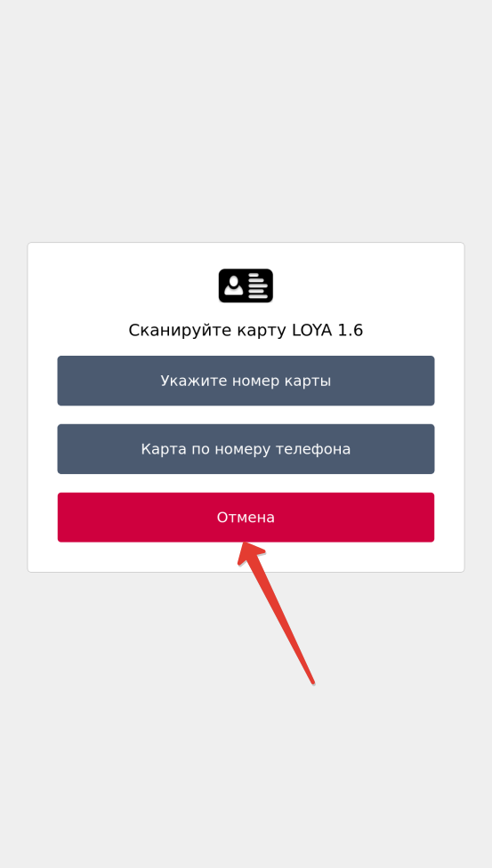The height and width of the screenshot is (868, 492).
Task: Open card number entry via 'Укажите номер карты'
Action: [x=246, y=381]
